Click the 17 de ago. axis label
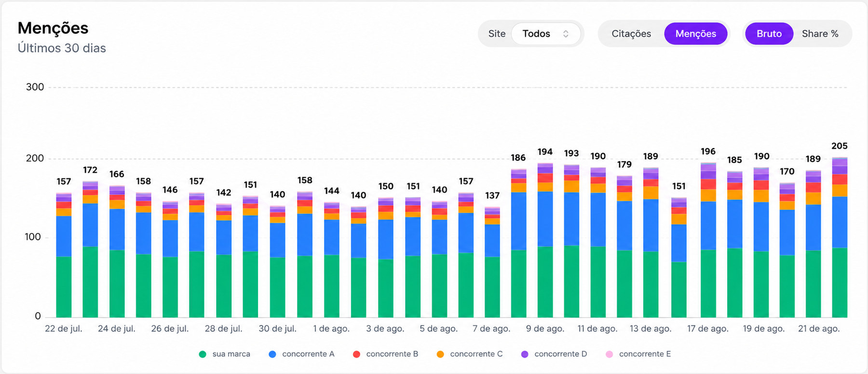This screenshot has height=374, width=868. click(x=708, y=329)
